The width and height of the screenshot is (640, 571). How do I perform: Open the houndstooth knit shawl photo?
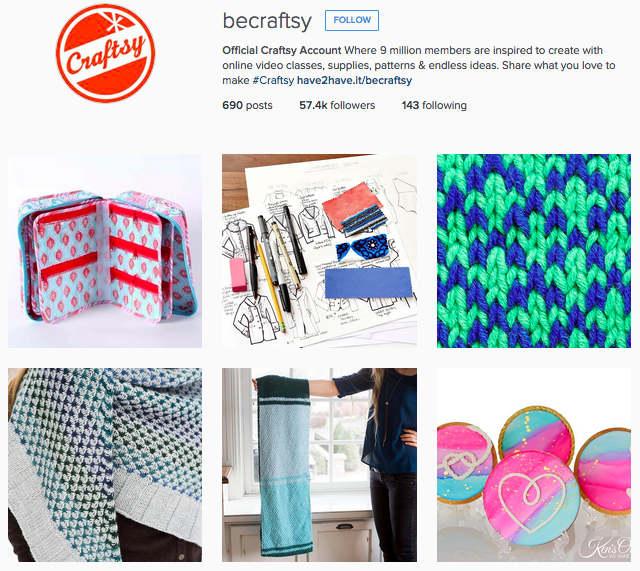tap(105, 465)
